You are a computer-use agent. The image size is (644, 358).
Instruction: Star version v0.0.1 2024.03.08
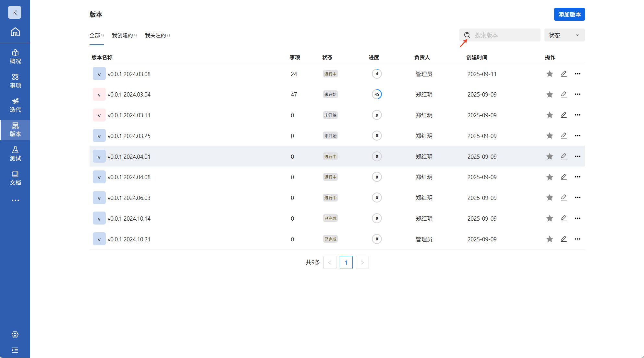549,74
